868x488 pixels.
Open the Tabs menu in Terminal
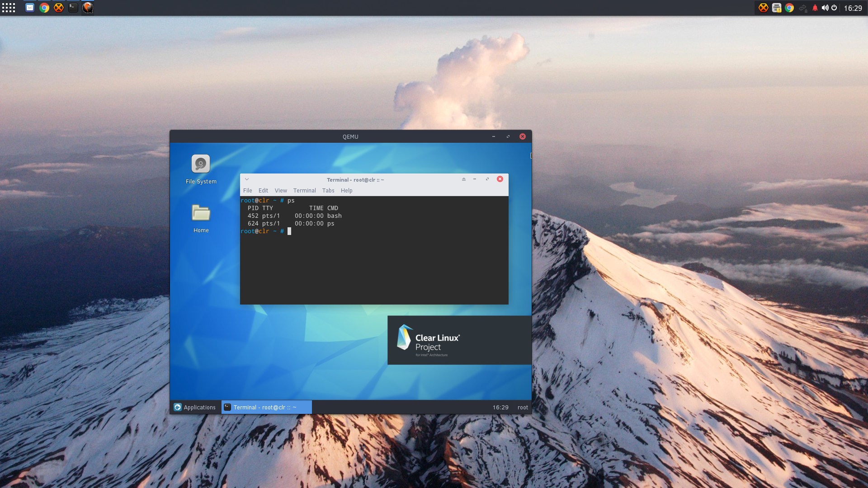click(328, 191)
